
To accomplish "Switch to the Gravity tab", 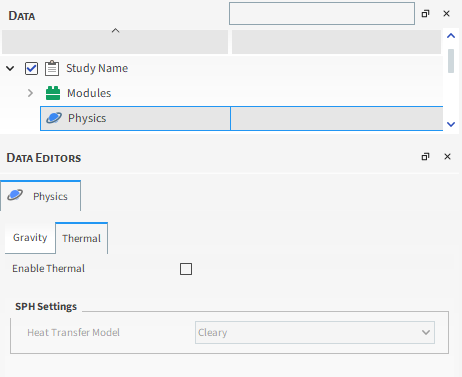I will pos(30,238).
